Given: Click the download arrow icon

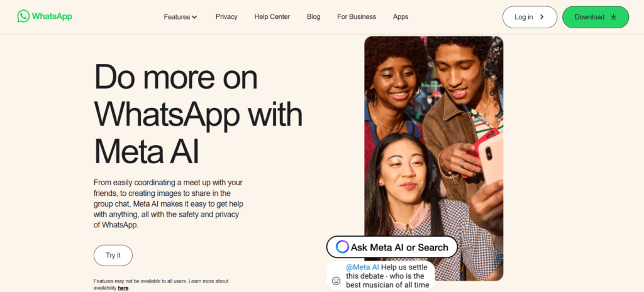Looking at the screenshot, I should [614, 17].
